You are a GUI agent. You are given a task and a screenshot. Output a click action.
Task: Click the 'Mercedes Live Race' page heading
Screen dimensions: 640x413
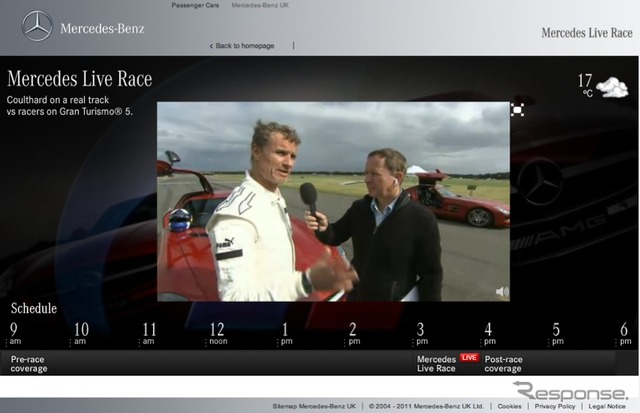point(80,79)
